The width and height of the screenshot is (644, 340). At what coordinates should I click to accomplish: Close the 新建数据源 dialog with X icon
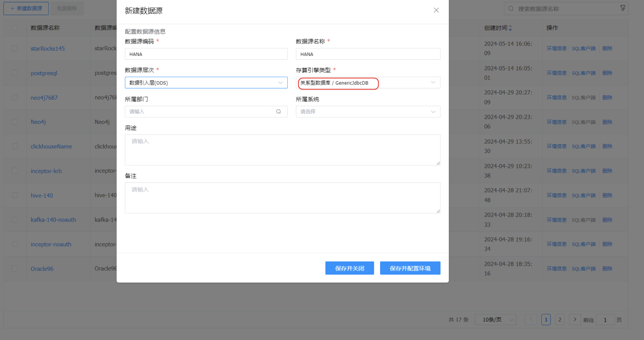(x=436, y=10)
